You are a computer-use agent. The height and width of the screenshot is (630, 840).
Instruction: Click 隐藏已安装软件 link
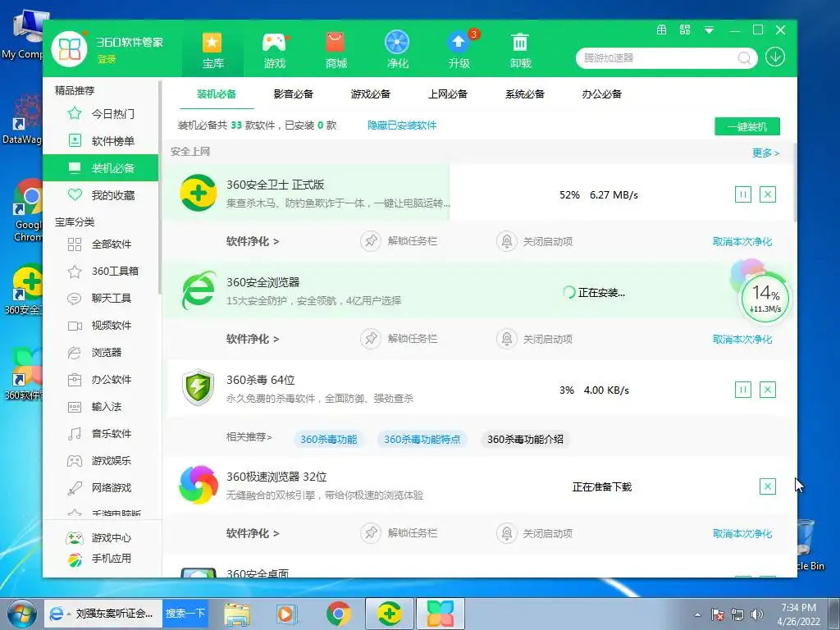(x=402, y=126)
